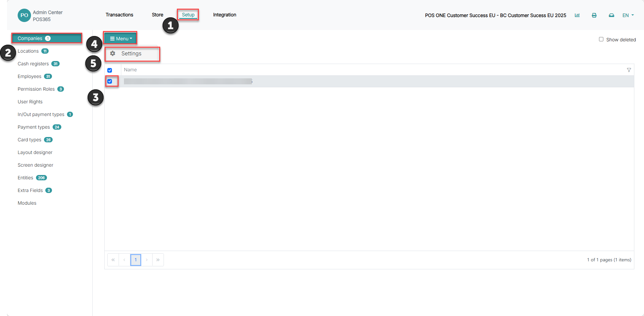Click the Name column filter icon
Screen dimensions: 644x316
pyautogui.click(x=629, y=70)
